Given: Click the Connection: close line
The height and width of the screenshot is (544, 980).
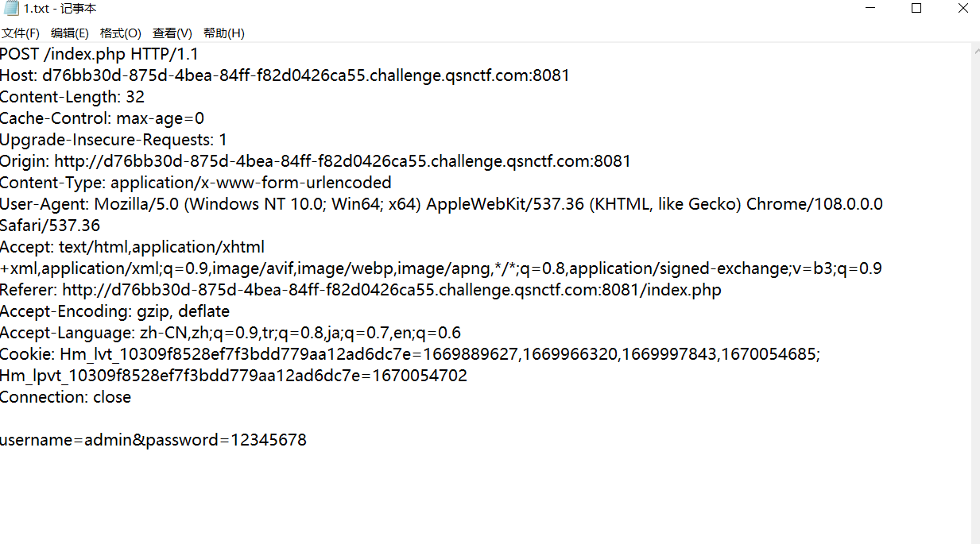Looking at the screenshot, I should (x=65, y=397).
